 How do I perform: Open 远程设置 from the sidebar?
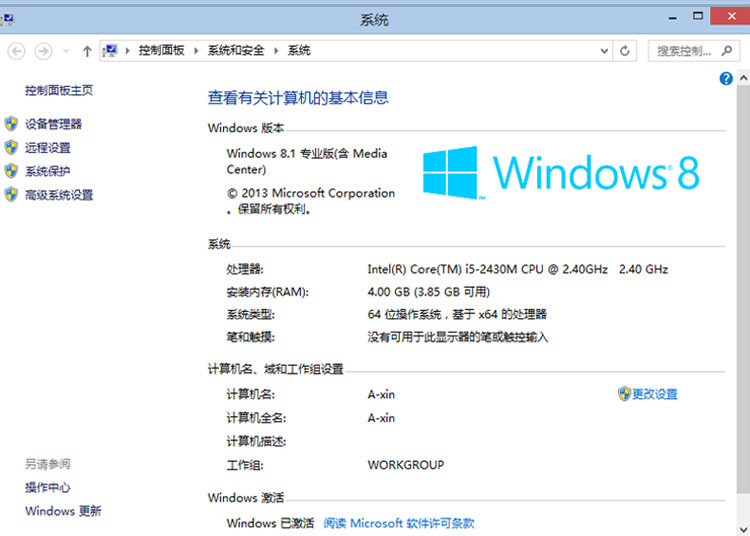point(47,148)
